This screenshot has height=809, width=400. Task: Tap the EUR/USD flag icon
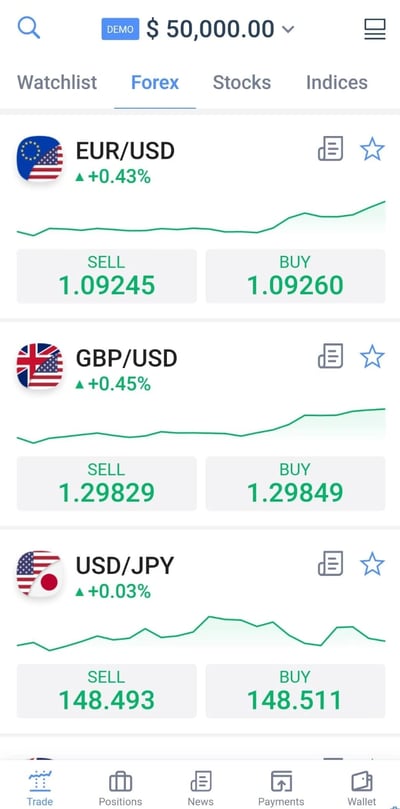(x=40, y=158)
